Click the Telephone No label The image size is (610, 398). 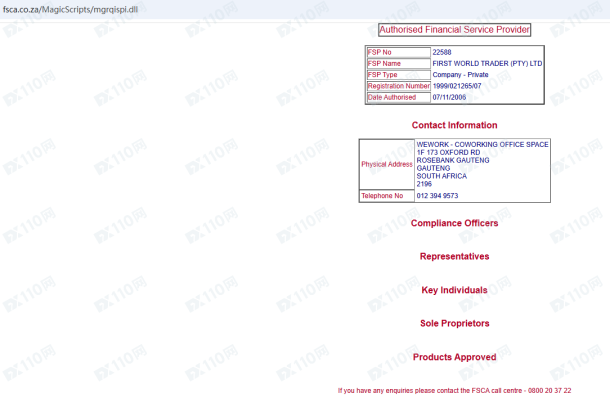click(382, 196)
